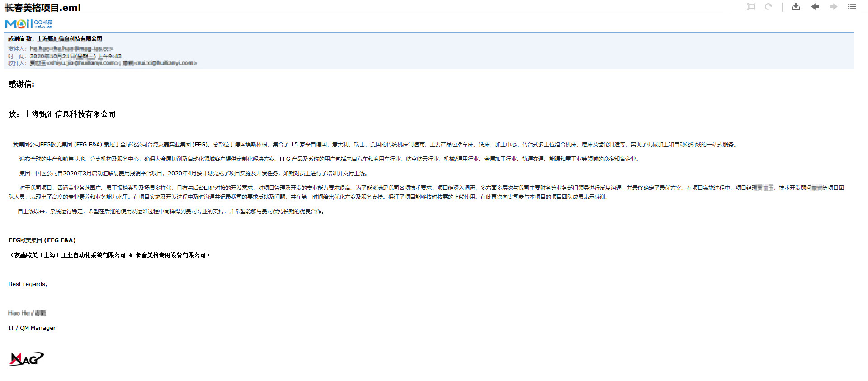Screen dimensions: 868x381
Task: Download the 长春美格项目.eml file
Action: 796,7
